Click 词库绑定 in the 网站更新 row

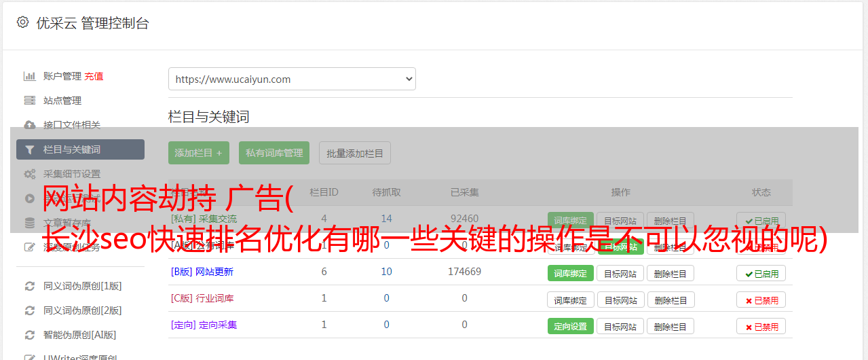point(570,273)
